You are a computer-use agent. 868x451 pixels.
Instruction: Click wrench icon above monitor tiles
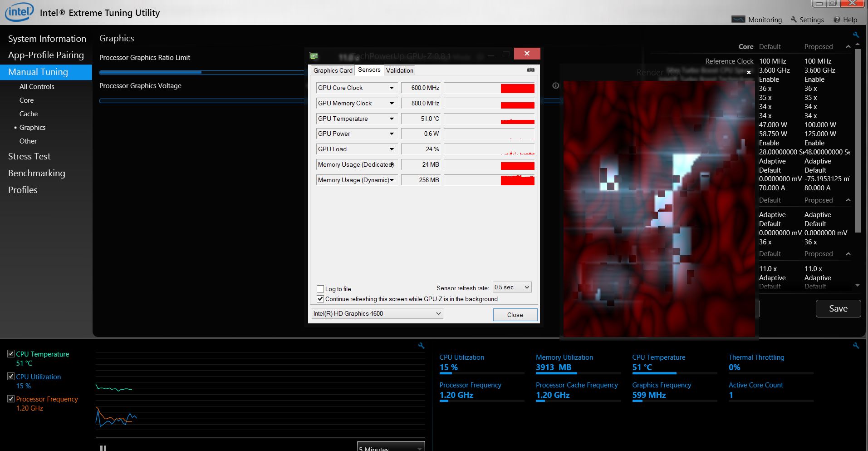856,346
